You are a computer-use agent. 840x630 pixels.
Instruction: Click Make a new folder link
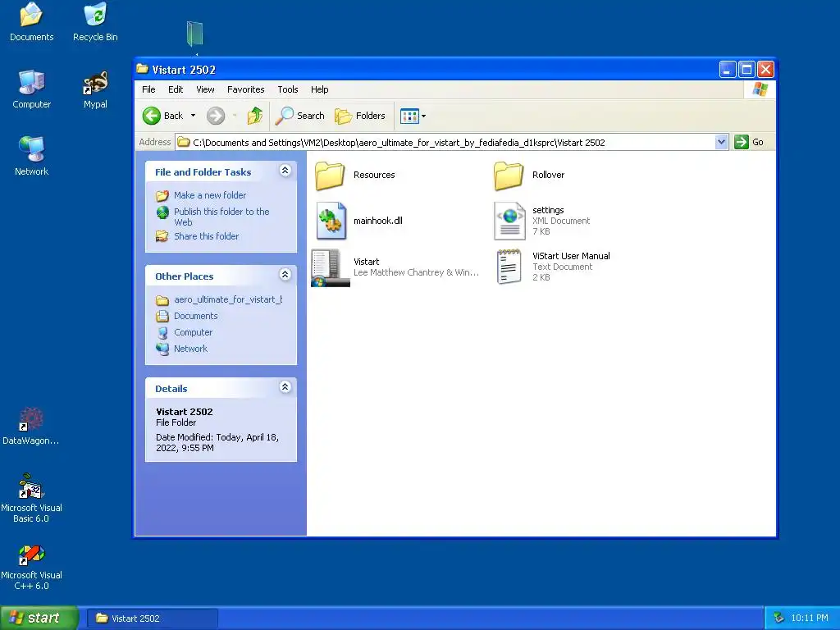(210, 195)
